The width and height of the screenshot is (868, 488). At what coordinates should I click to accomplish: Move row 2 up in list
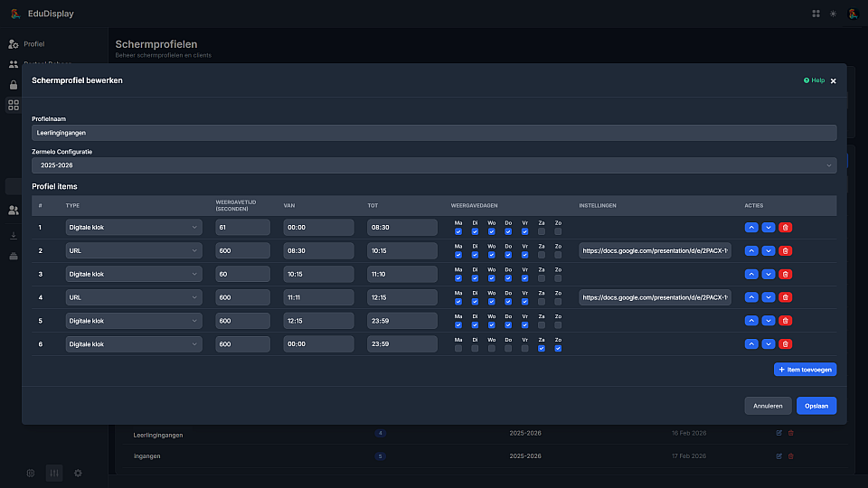coord(751,251)
